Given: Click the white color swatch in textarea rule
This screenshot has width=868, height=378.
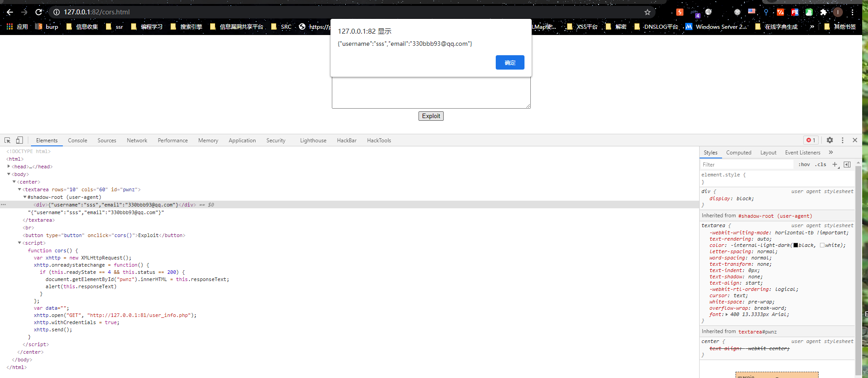Looking at the screenshot, I should point(822,245).
